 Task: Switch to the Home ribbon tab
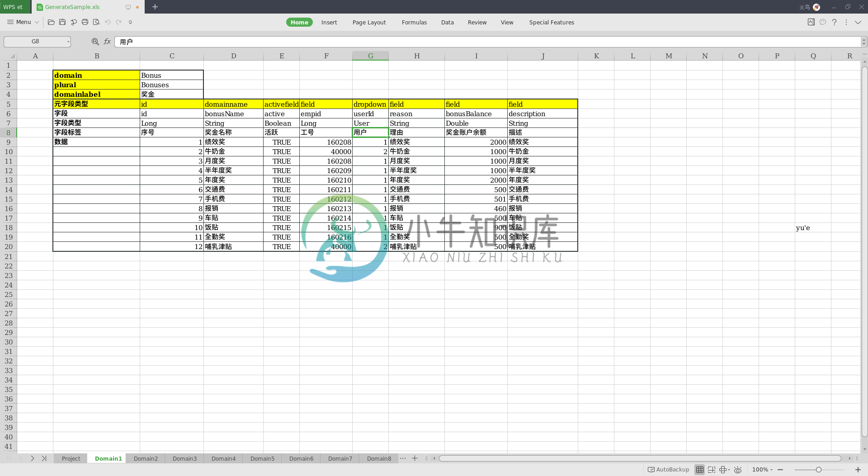(x=299, y=22)
